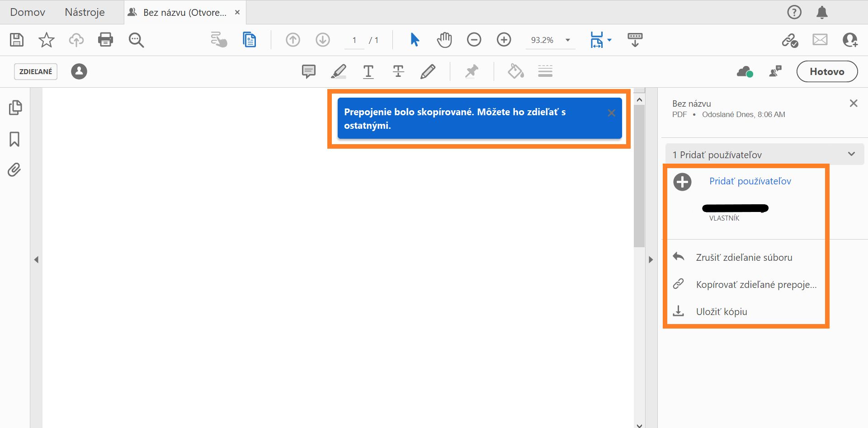Add a sticky note comment
This screenshot has width=868, height=428.
tap(309, 71)
